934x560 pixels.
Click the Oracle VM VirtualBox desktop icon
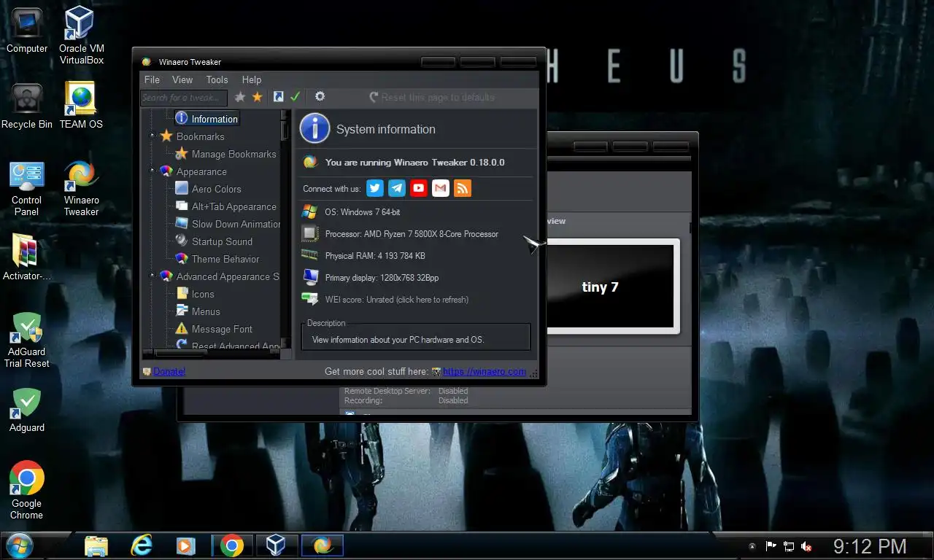82,35
